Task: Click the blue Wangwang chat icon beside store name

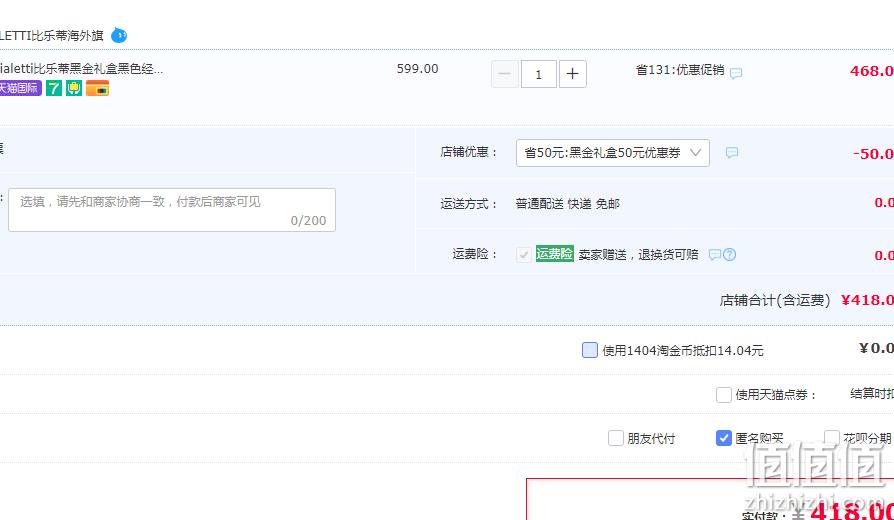Action: click(119, 35)
